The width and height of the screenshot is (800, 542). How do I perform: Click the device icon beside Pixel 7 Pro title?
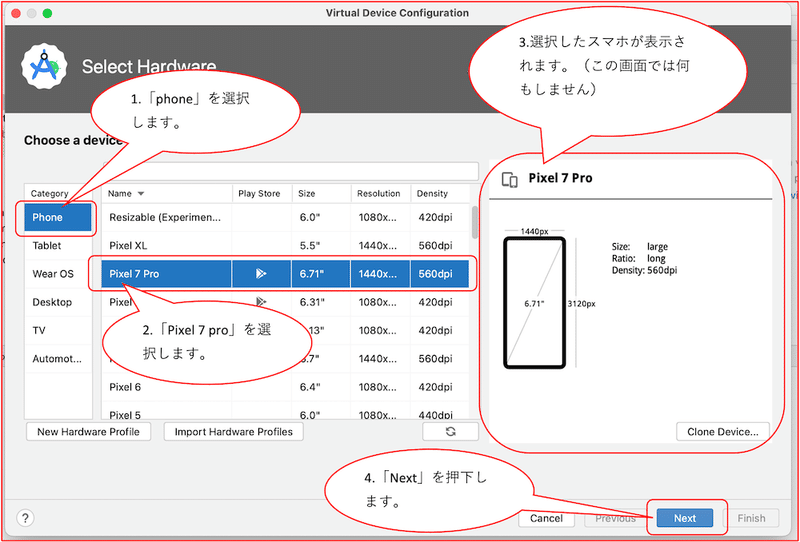pos(509,180)
